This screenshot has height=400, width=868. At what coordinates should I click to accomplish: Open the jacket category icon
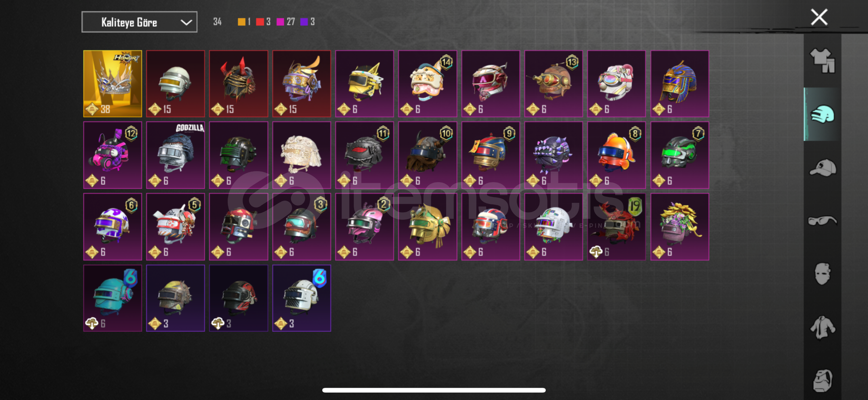822,327
